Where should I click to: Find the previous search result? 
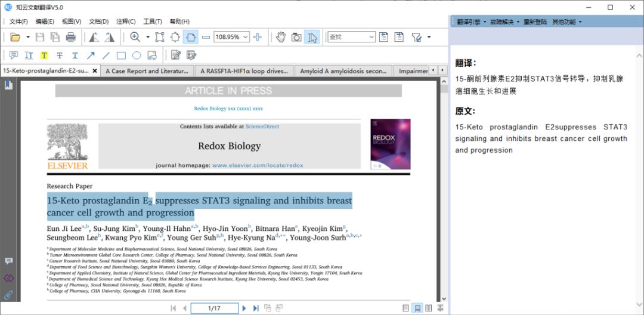point(383,38)
